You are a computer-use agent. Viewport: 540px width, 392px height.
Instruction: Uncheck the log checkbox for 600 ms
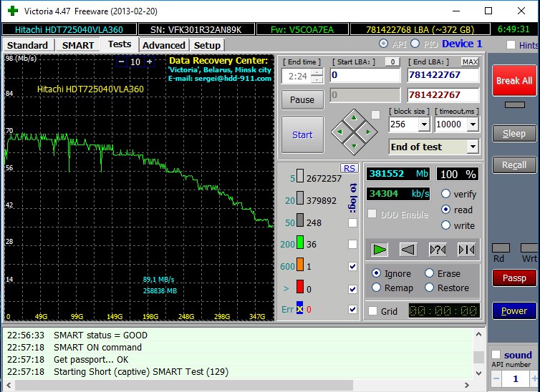pyautogui.click(x=352, y=267)
